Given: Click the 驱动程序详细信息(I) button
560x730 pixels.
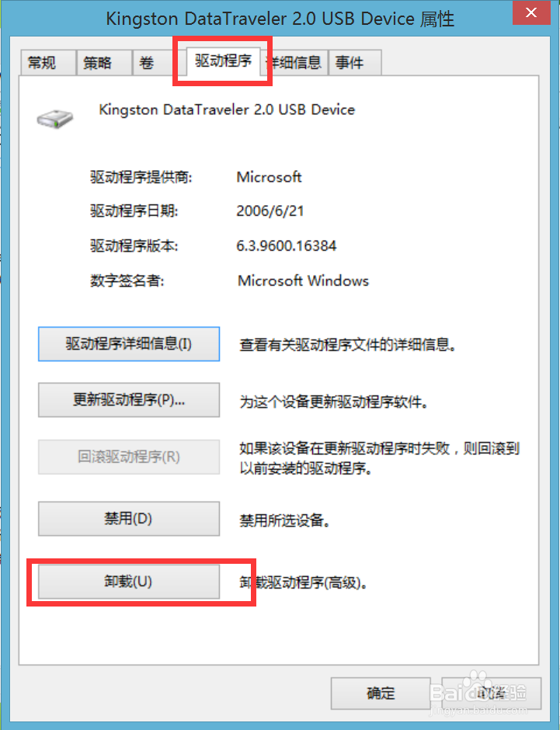Looking at the screenshot, I should tap(128, 344).
